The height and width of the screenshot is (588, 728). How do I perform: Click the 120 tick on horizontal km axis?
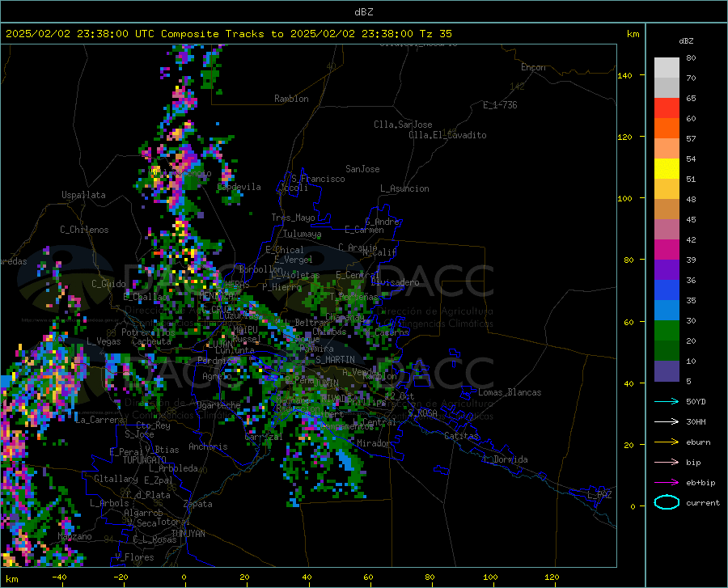(552, 577)
